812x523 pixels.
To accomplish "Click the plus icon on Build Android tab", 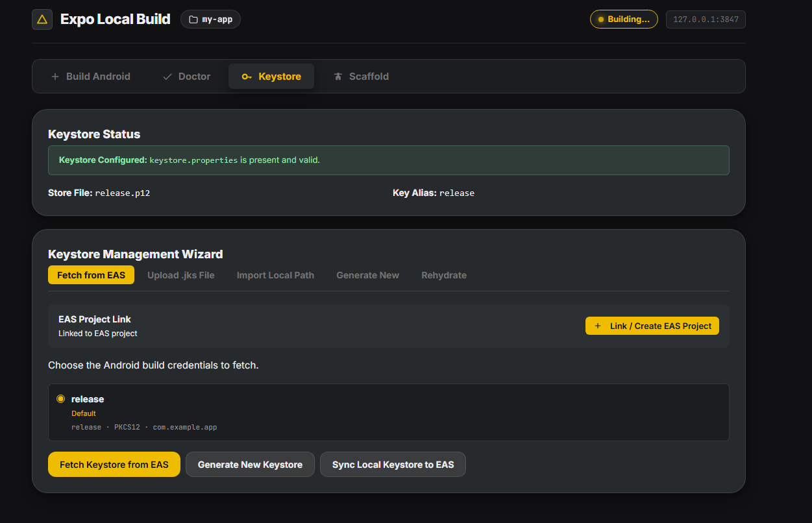I will point(55,77).
